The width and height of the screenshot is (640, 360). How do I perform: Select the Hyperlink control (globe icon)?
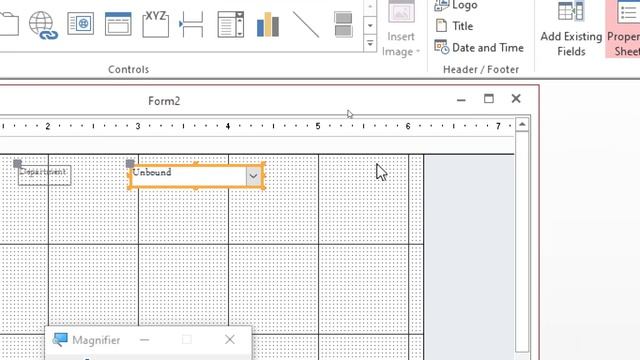(43, 24)
